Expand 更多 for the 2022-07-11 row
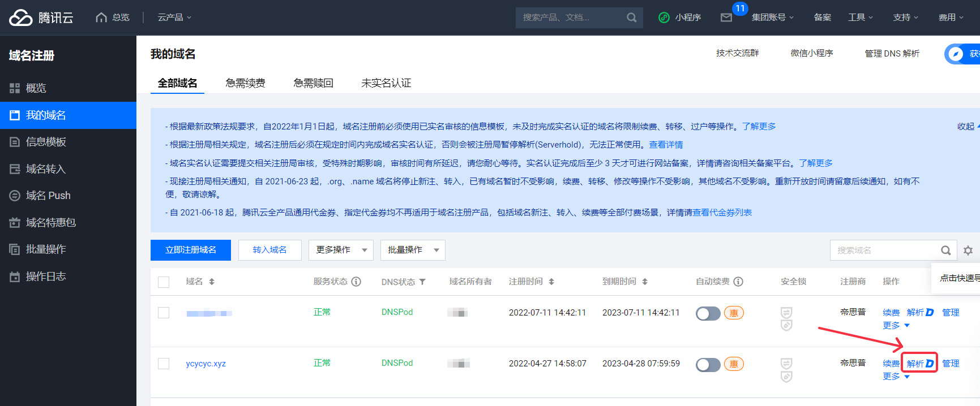The image size is (980, 406). (896, 326)
